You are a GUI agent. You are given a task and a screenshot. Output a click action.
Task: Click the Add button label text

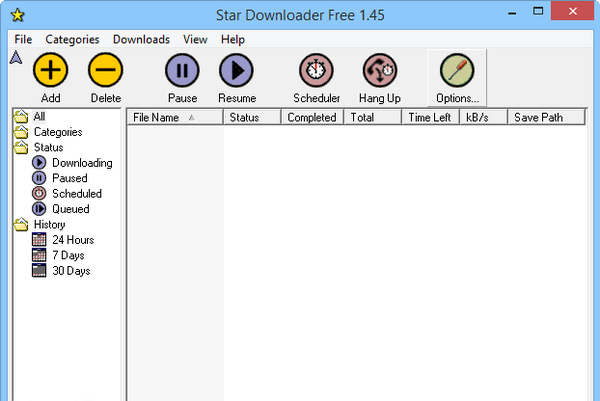(51, 98)
